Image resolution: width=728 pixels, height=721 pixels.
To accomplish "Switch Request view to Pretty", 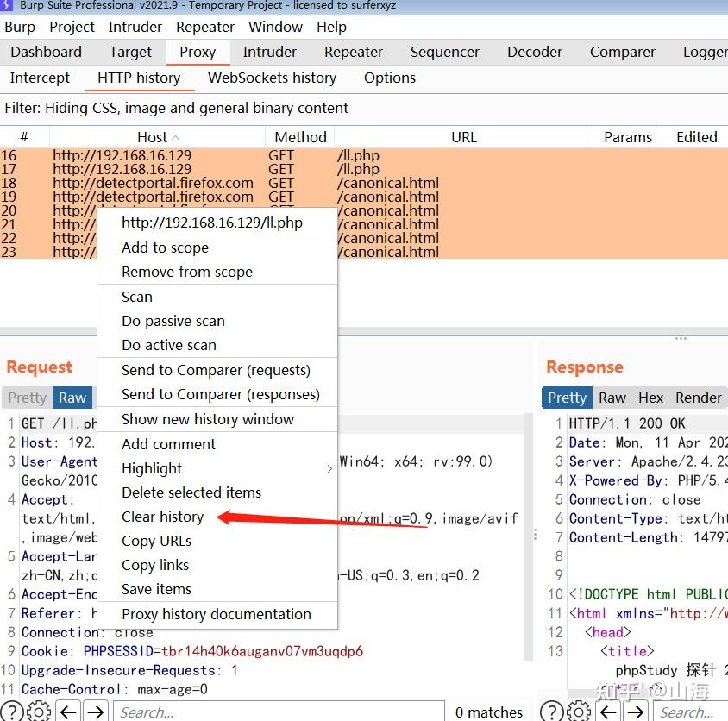I will (x=27, y=398).
